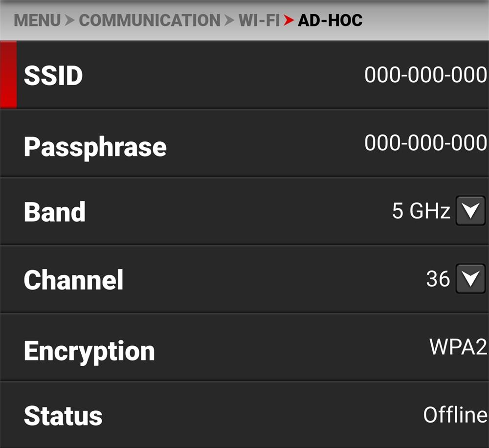Select the Encryption row label
489x448 pixels.
coord(89,350)
